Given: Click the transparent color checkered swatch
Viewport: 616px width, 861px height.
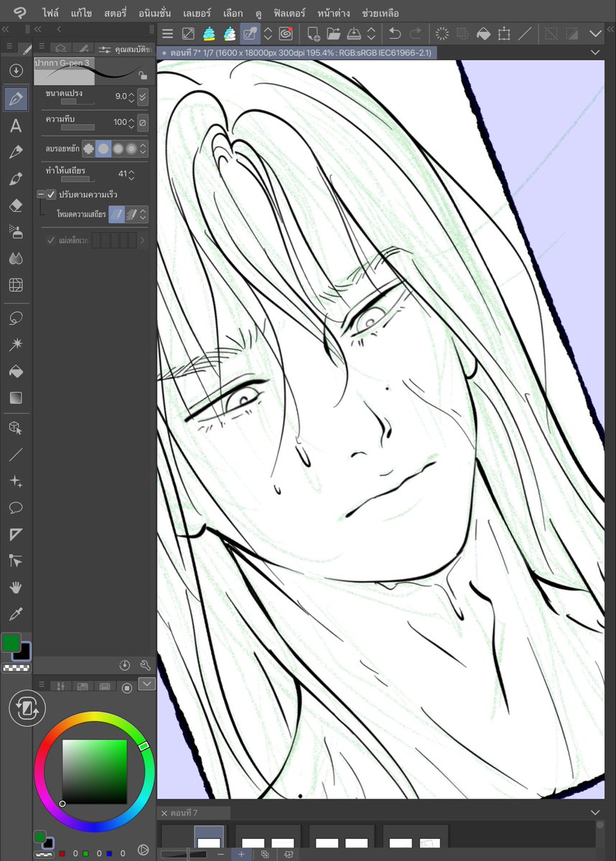Looking at the screenshot, I should pos(17,669).
